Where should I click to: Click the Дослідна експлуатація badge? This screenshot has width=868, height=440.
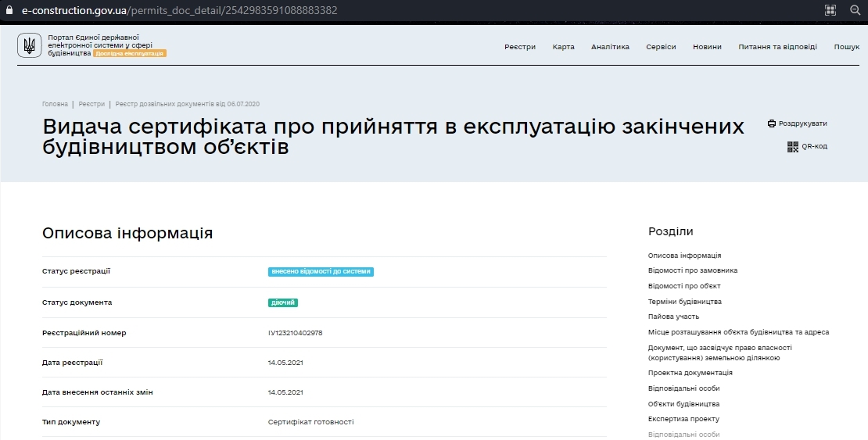point(130,54)
